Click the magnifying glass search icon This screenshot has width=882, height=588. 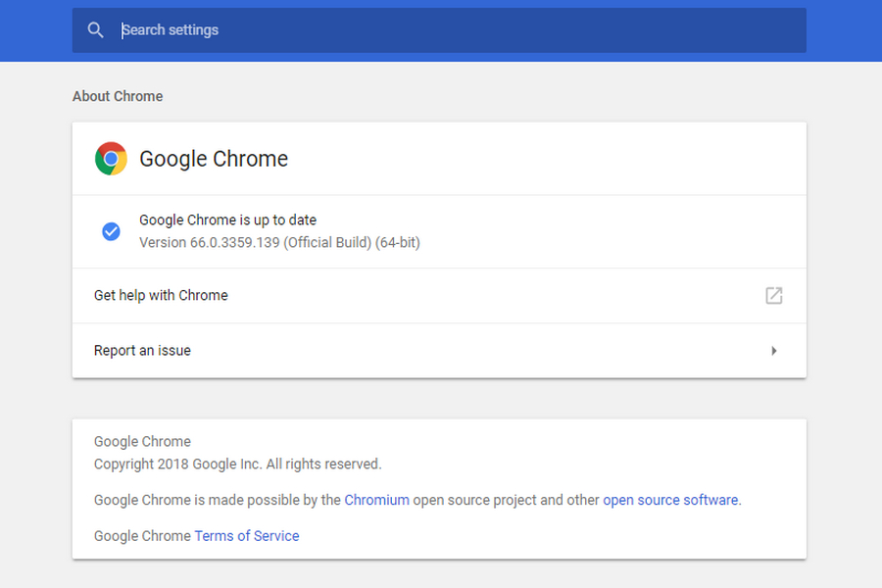(x=96, y=29)
